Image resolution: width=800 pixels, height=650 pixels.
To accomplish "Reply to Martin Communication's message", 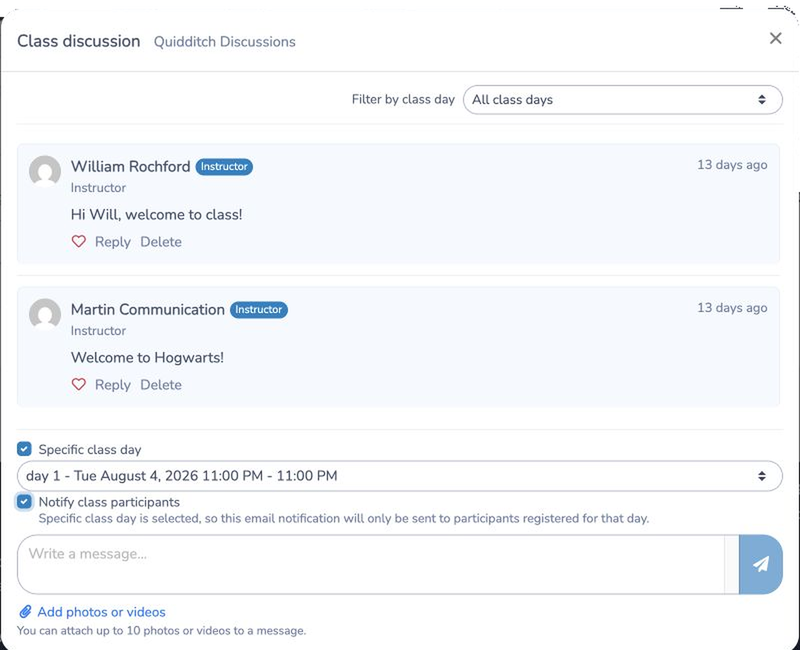I will (113, 384).
